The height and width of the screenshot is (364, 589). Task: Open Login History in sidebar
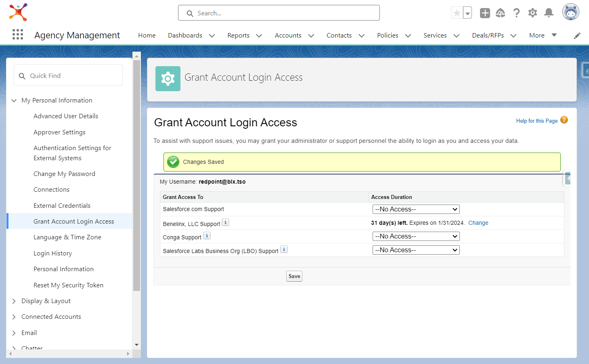tap(52, 253)
